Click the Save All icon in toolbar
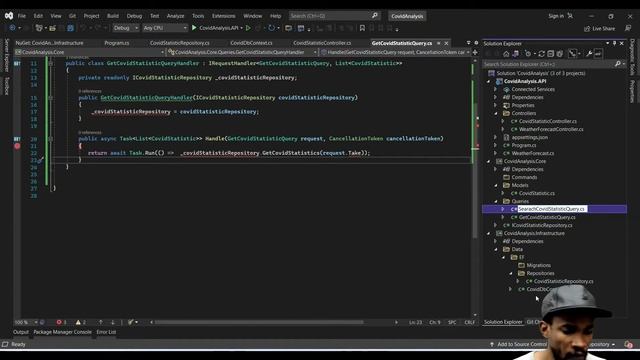 click(71, 28)
